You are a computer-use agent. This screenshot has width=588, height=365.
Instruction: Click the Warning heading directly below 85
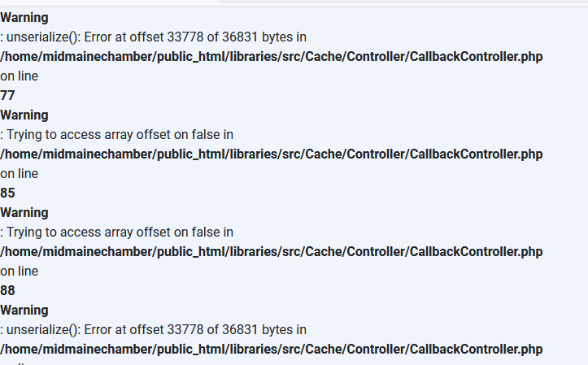24,212
